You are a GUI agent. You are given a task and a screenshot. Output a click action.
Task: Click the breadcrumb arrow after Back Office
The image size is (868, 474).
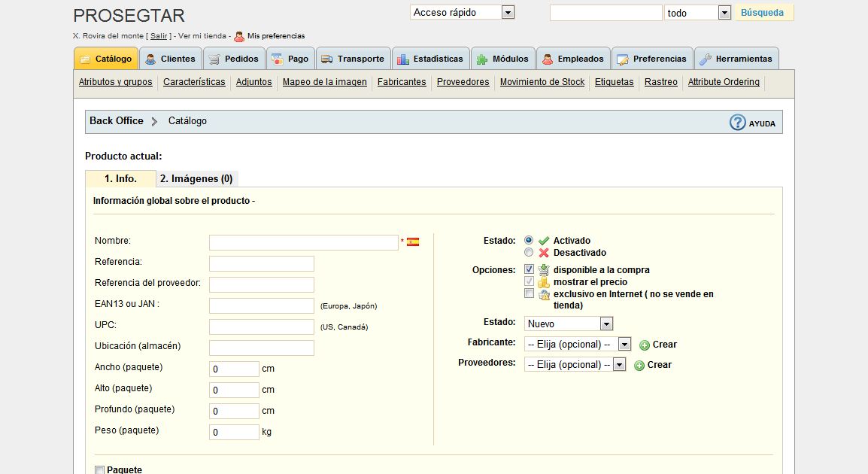coord(154,121)
